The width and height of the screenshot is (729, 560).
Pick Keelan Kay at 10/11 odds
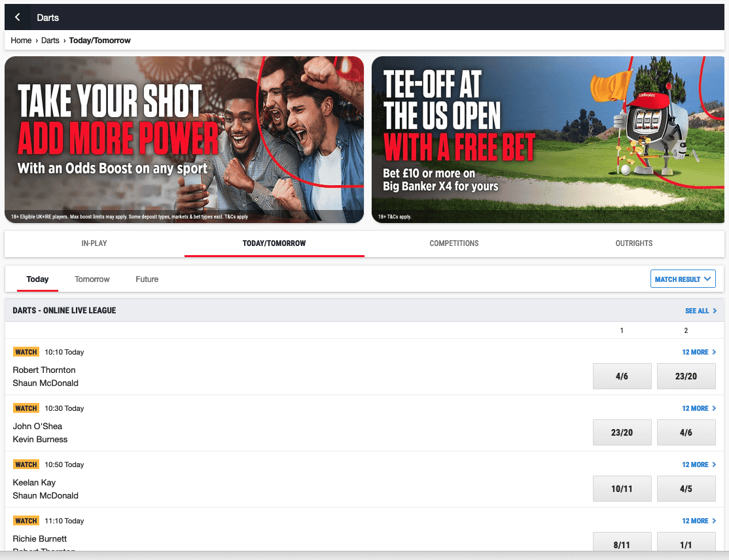pyautogui.click(x=622, y=489)
